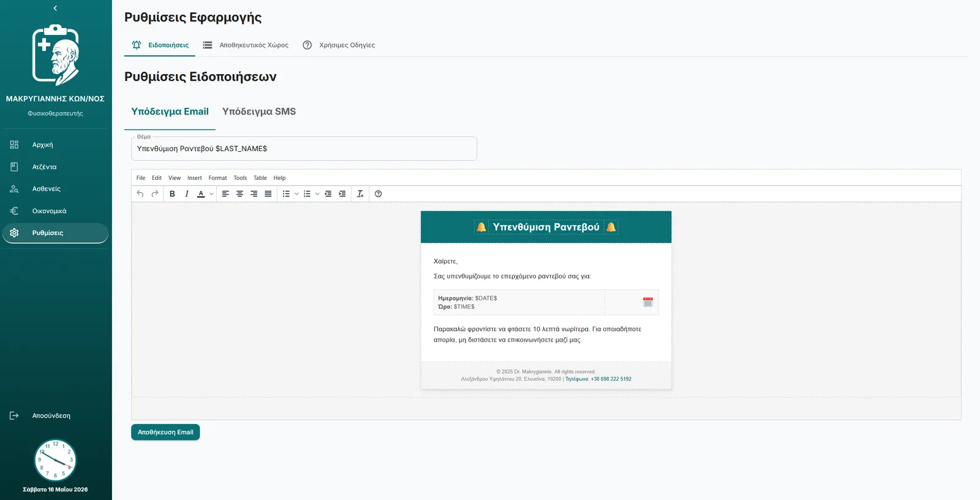The image size is (980, 500).
Task: Toggle bold formatting
Action: coord(172,194)
